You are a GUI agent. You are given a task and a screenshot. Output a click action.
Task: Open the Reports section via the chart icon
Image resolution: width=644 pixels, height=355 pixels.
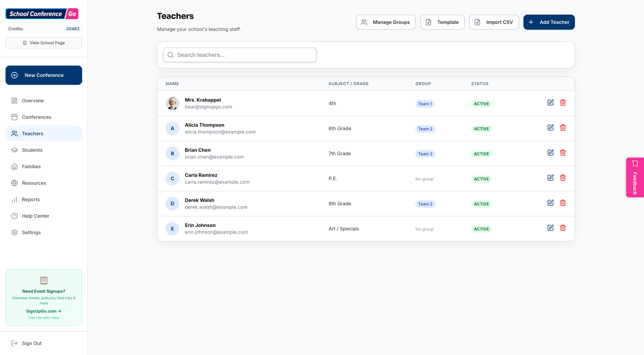pyautogui.click(x=14, y=199)
